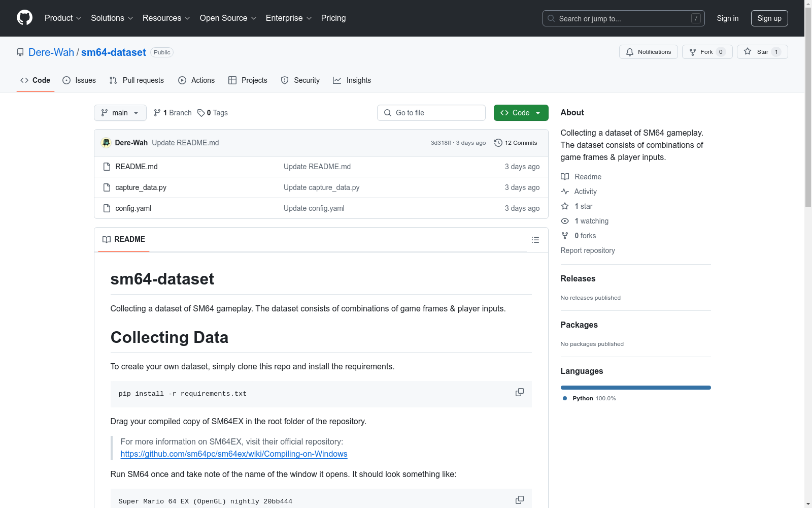Expand the Enterprise menu
The image size is (812, 508).
point(289,18)
